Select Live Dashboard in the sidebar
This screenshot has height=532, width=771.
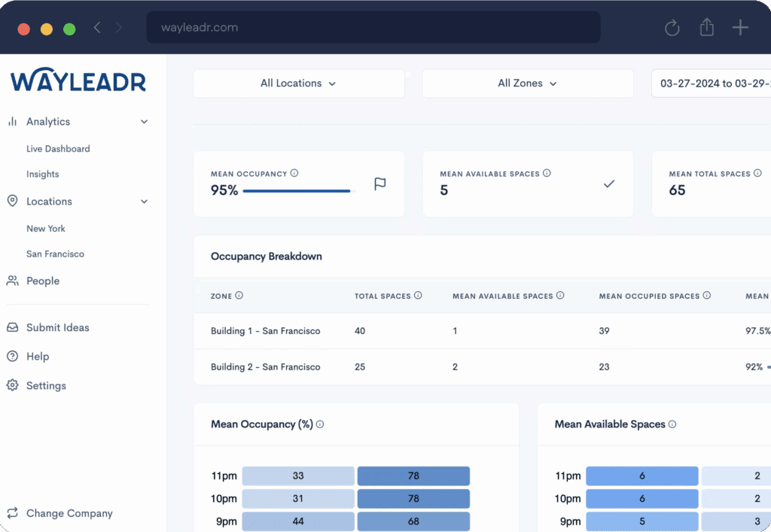click(x=57, y=148)
